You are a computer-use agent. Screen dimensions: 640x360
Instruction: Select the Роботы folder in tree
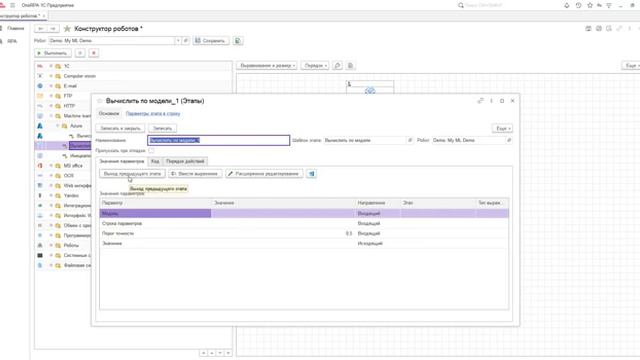(71, 245)
